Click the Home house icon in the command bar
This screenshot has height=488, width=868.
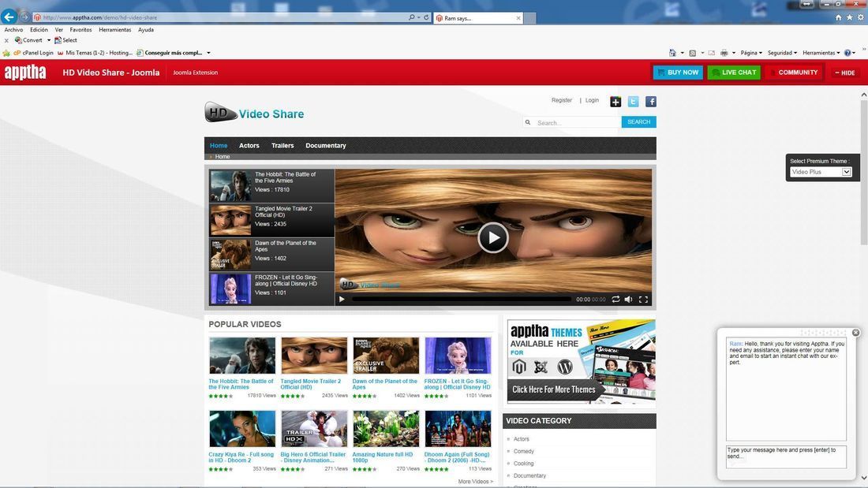672,53
